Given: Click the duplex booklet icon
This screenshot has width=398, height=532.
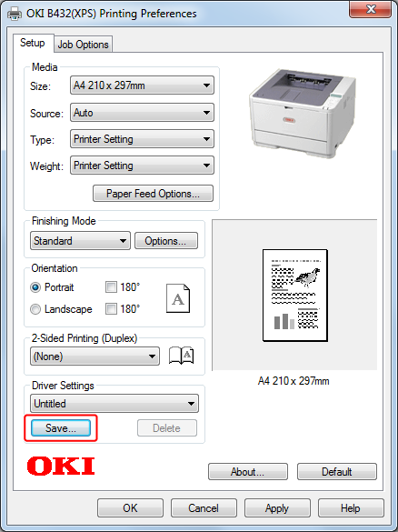Looking at the screenshot, I should tap(182, 356).
